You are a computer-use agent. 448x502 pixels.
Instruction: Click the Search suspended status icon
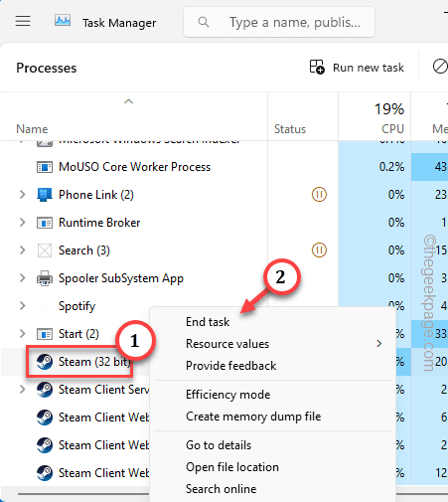tap(319, 251)
